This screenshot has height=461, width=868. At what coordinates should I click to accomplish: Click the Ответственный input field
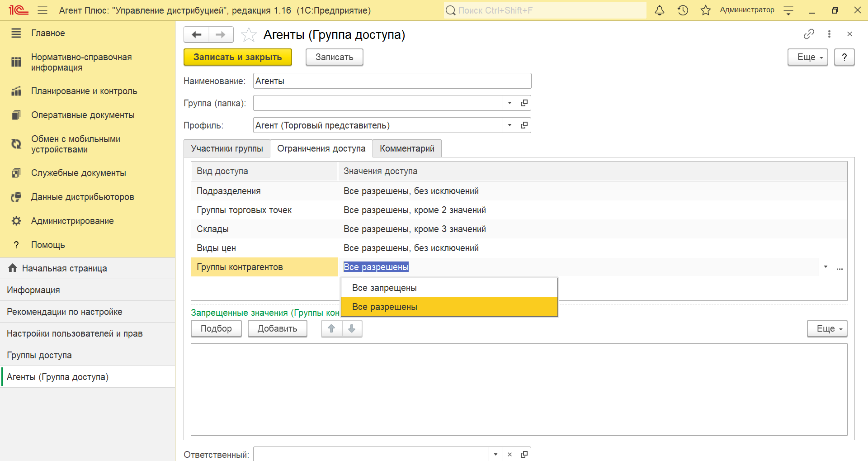click(x=371, y=454)
